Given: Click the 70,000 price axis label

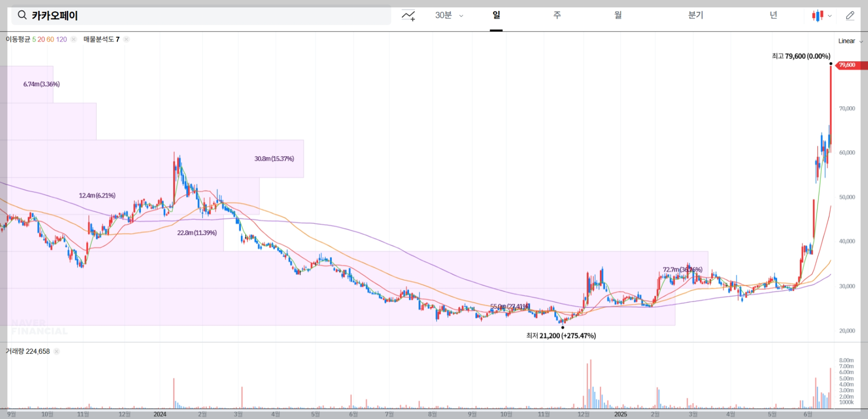Looking at the screenshot, I should click(x=847, y=108).
